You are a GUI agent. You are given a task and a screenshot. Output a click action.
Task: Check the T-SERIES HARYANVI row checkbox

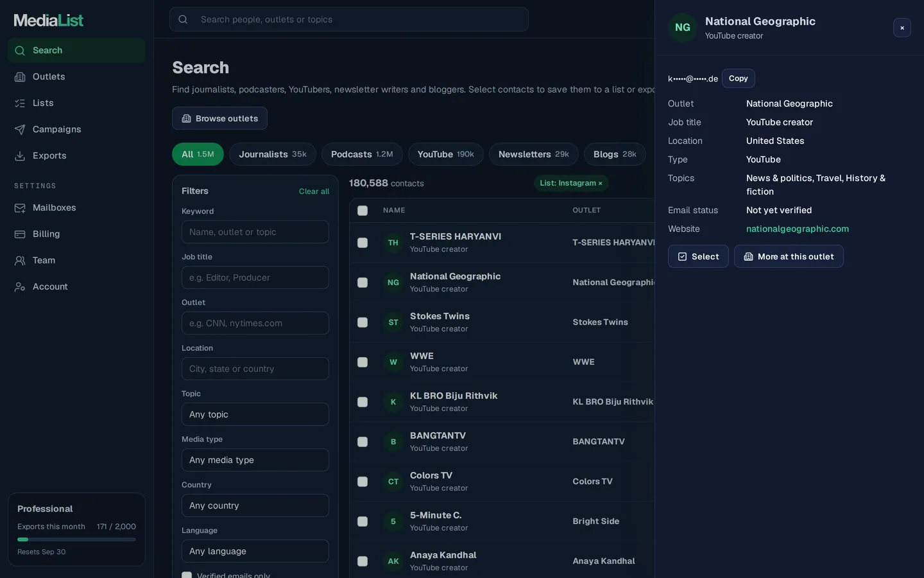click(x=363, y=243)
